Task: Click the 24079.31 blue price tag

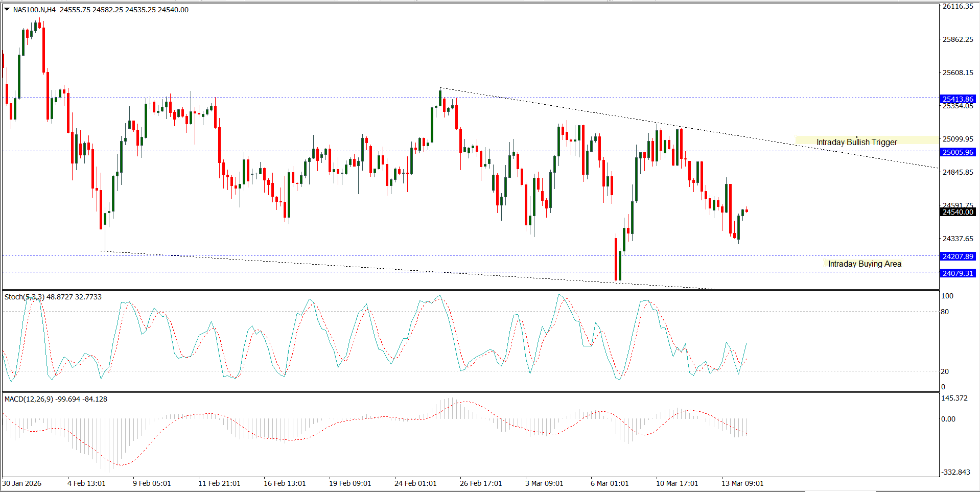Action: pyautogui.click(x=958, y=273)
